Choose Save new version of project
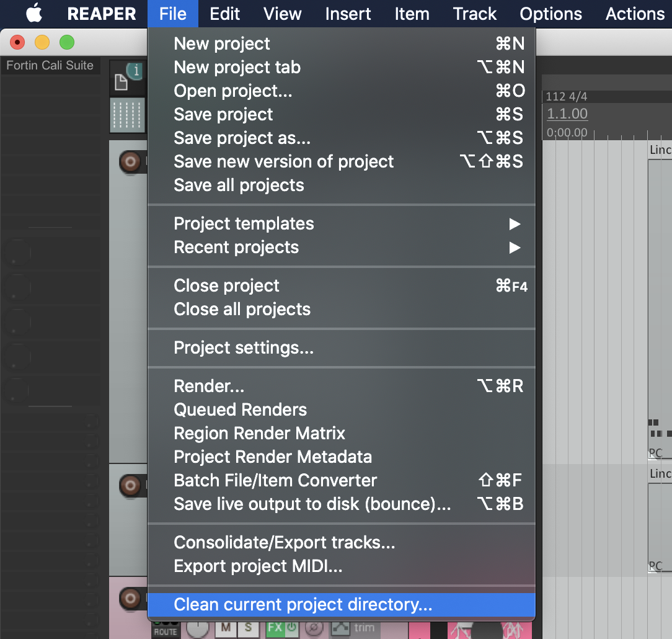672x639 pixels. click(x=342, y=162)
